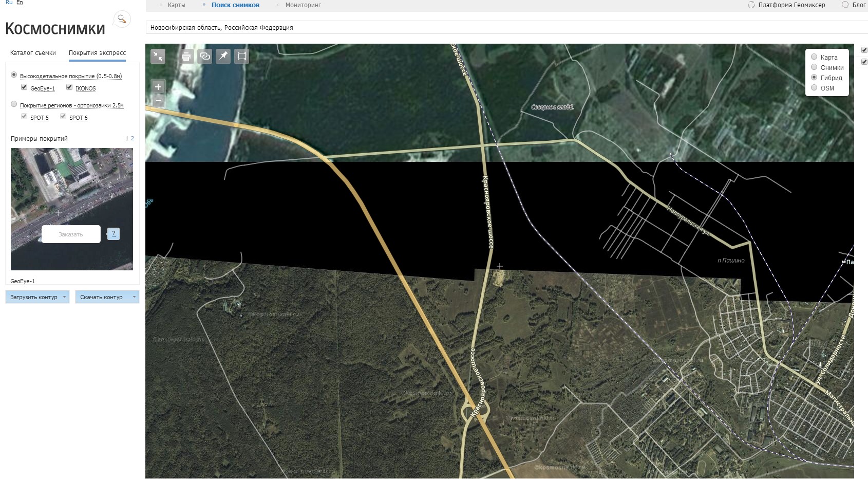Screen dimensions: 868x479
Task: Print the map using the printer icon
Action: [x=186, y=56]
